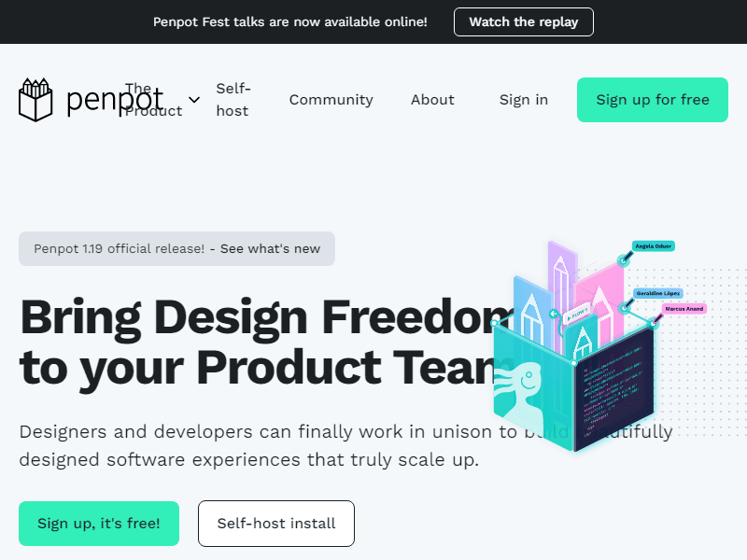Click the Sign up for free button
This screenshot has width=747, height=560.
pyautogui.click(x=652, y=100)
